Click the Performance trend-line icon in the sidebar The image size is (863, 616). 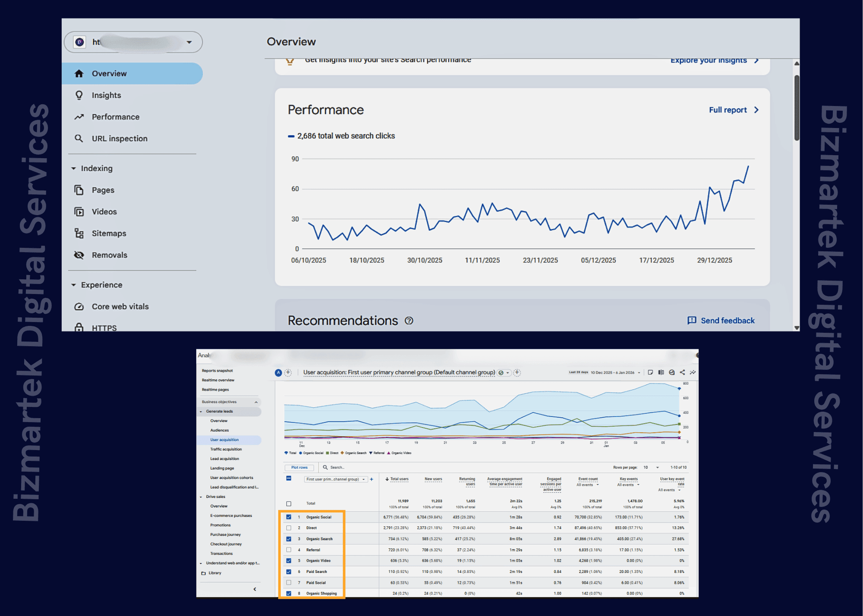point(79,116)
